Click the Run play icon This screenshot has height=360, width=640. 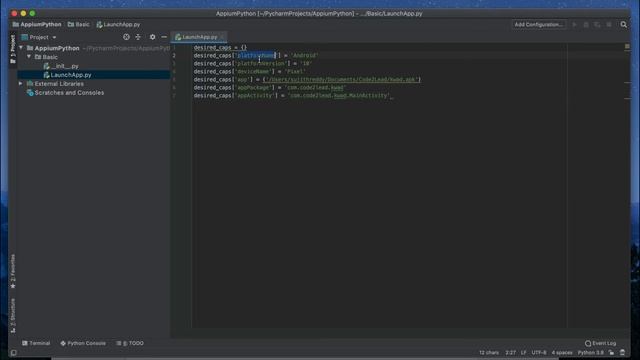[x=575, y=24]
